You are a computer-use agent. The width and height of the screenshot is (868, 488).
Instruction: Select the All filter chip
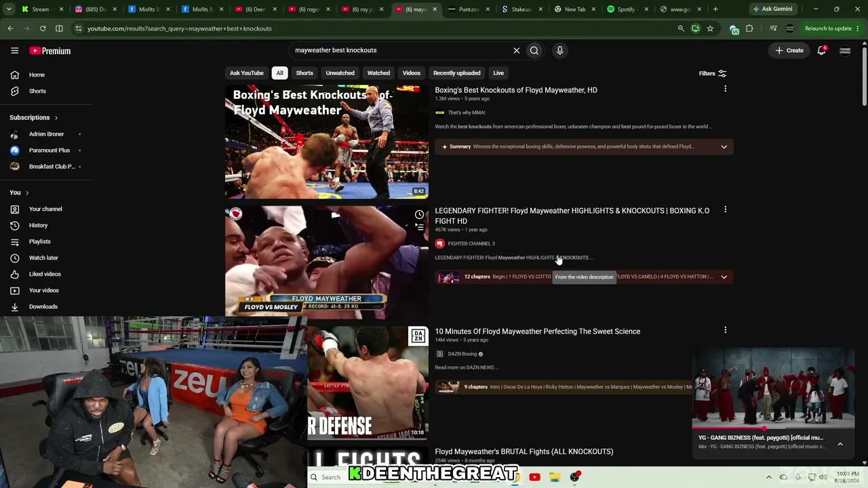[x=279, y=73]
